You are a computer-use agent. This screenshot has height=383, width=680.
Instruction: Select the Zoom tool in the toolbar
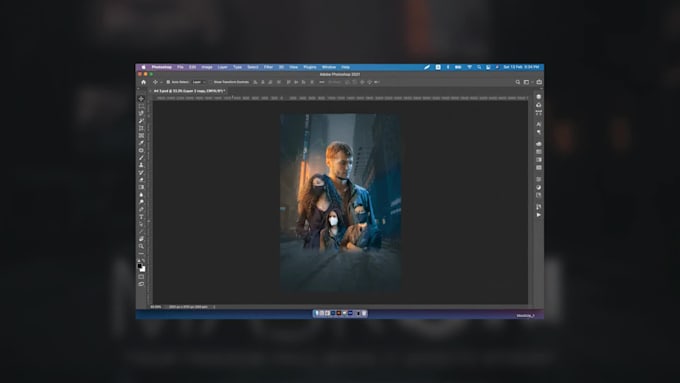click(x=141, y=246)
